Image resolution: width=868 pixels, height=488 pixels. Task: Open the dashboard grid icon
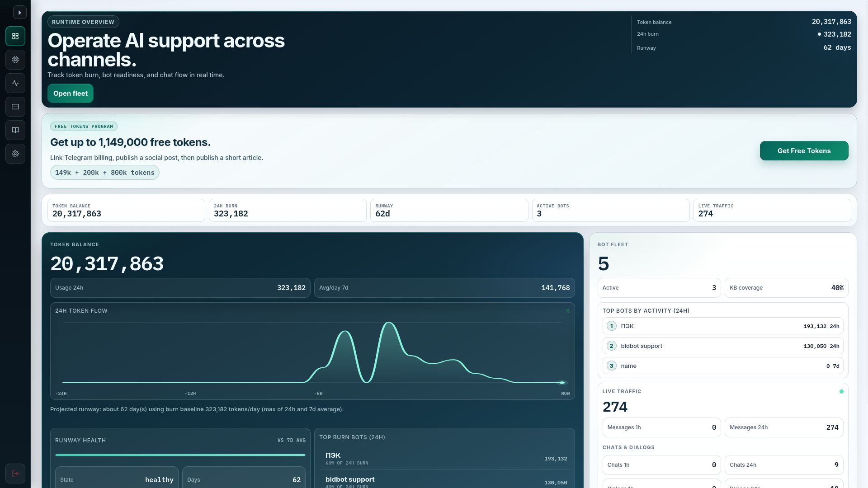coord(15,36)
